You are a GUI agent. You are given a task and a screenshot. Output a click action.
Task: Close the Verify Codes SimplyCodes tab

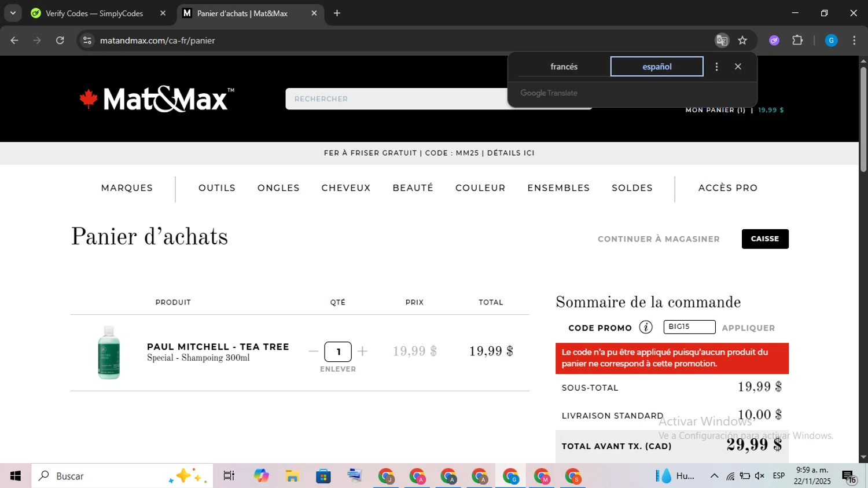click(163, 13)
